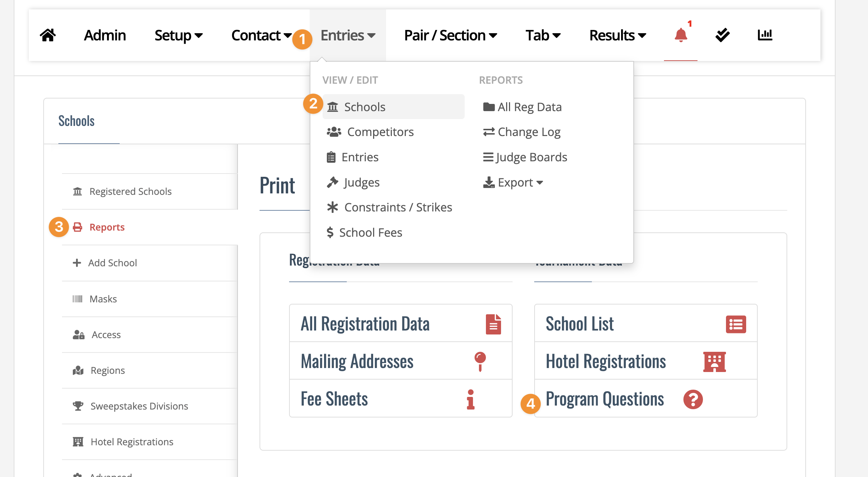Click the Fee Sheets info icon
The width and height of the screenshot is (868, 477).
(470, 399)
